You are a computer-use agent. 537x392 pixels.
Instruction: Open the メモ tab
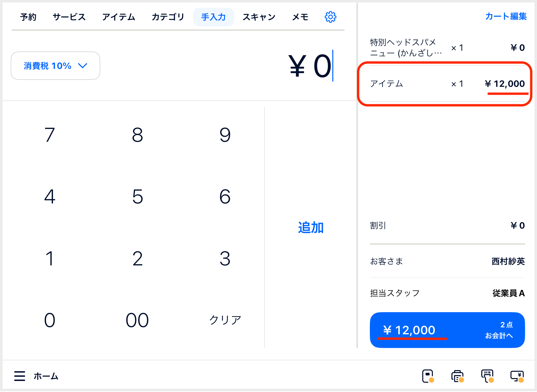pyautogui.click(x=300, y=17)
